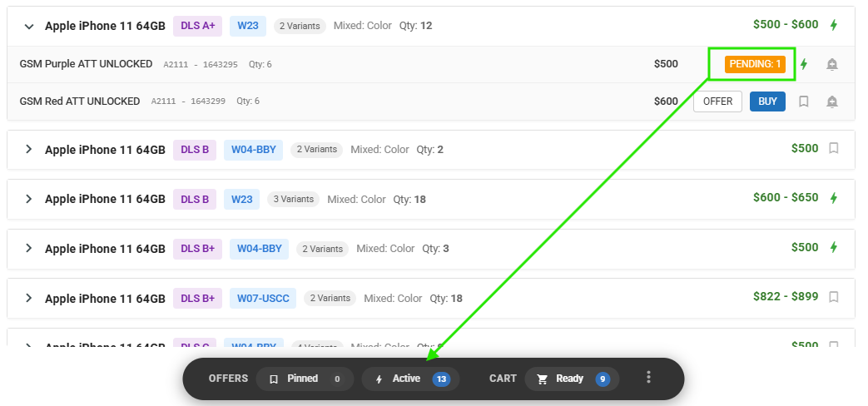The width and height of the screenshot is (868, 406).
Task: Click the W23 tag on DLS B row
Action: [241, 199]
